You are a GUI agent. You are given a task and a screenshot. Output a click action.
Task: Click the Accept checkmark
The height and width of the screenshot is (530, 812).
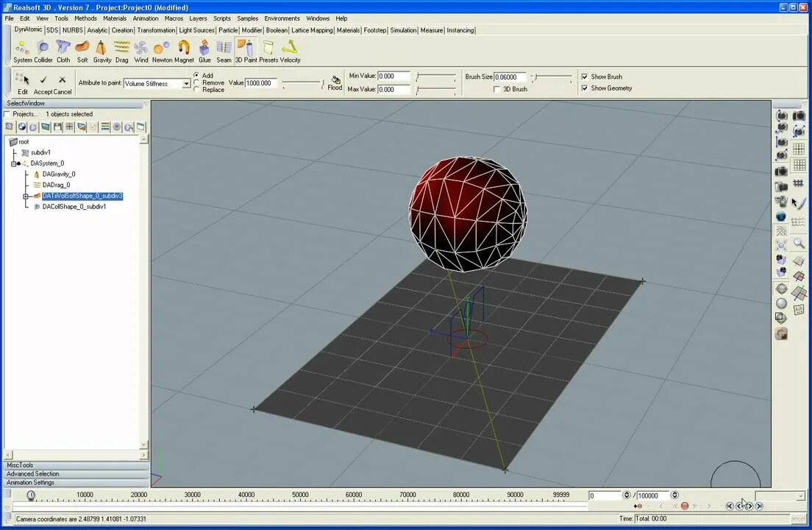(43, 79)
